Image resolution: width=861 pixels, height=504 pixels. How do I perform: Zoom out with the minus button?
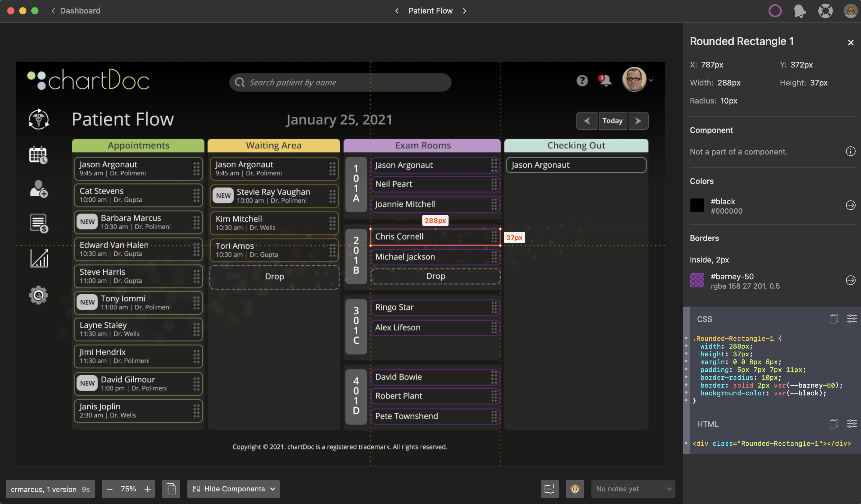coord(110,489)
